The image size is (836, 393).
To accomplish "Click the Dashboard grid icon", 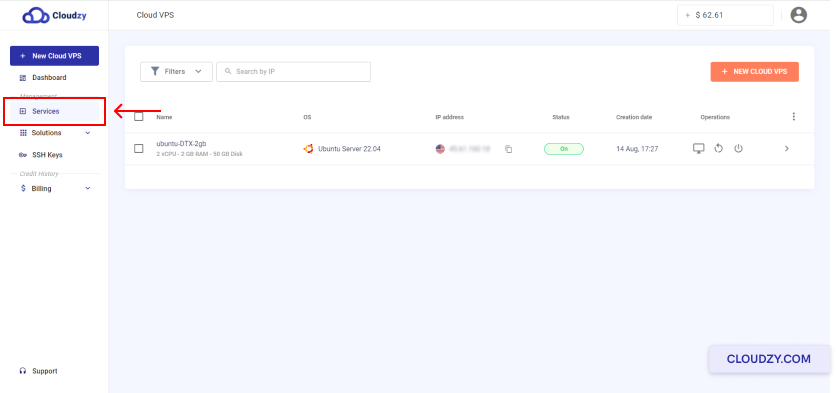I will click(x=23, y=78).
